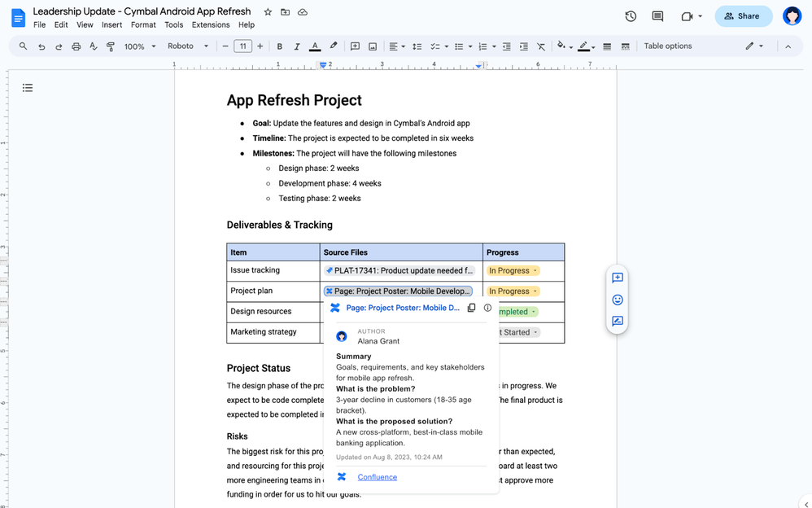Open the Insert menu
This screenshot has width=812, height=508.
point(111,25)
